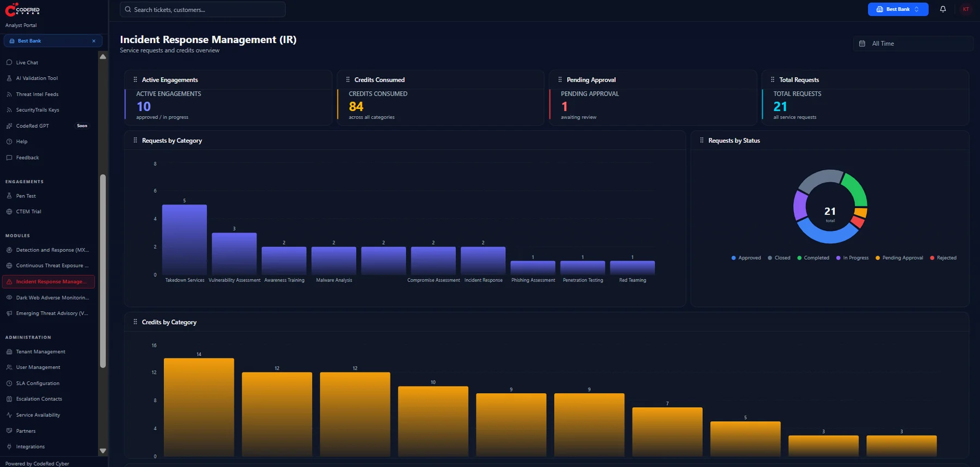Click the SLA Configuration clock icon
Image resolution: width=980 pixels, height=467 pixels.
point(9,384)
